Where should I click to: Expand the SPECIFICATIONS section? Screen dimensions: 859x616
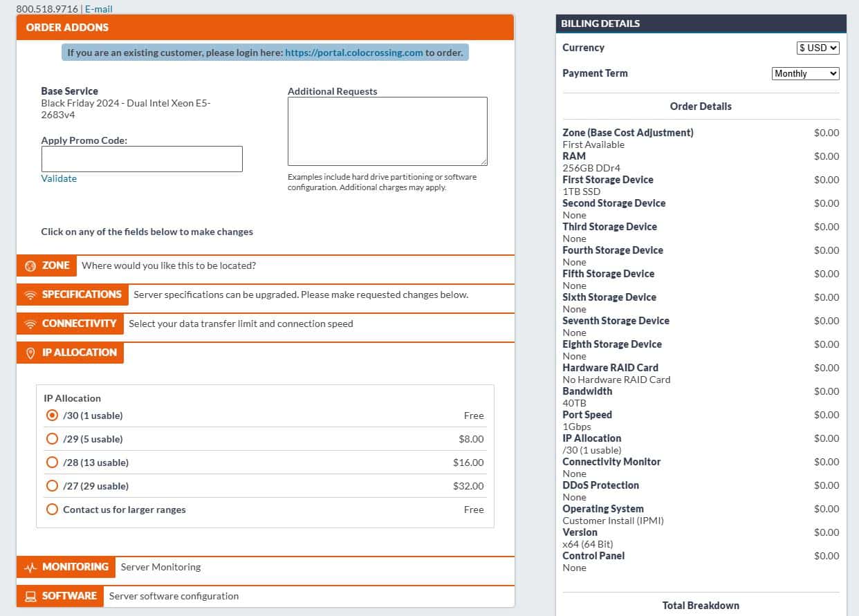pos(81,295)
